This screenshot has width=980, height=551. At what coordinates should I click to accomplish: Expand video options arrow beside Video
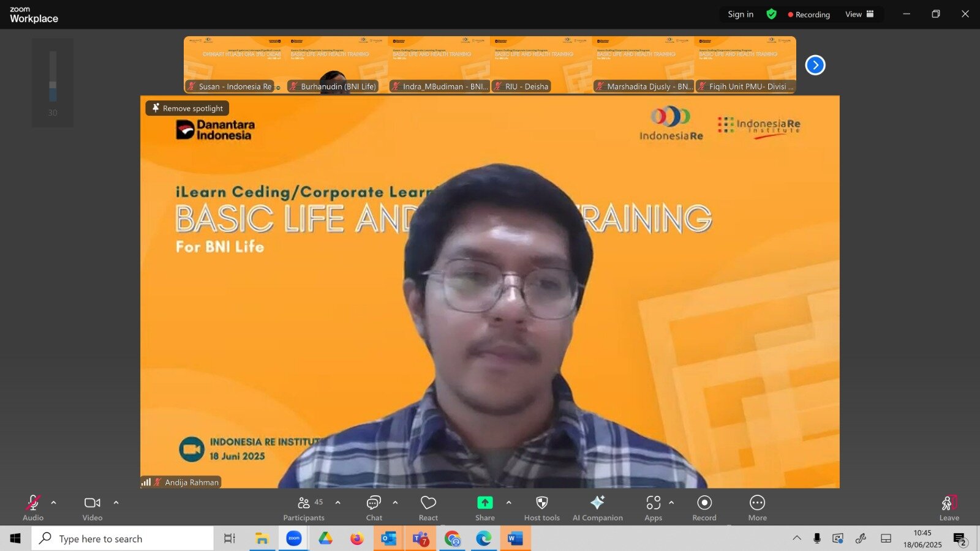click(116, 503)
